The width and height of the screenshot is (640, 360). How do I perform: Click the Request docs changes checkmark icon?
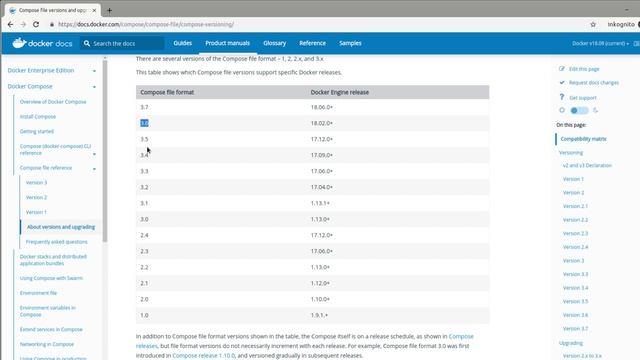click(562, 82)
